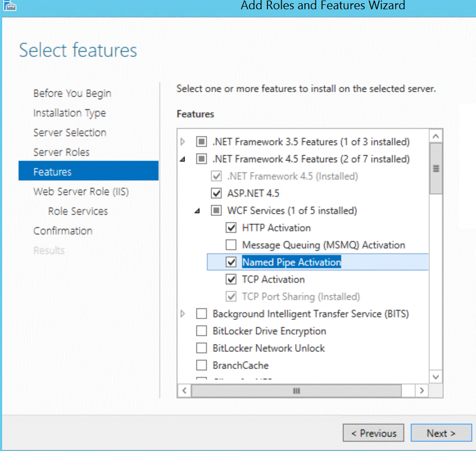
Task: Toggle the TCP Activation checkbox
Action: (231, 280)
